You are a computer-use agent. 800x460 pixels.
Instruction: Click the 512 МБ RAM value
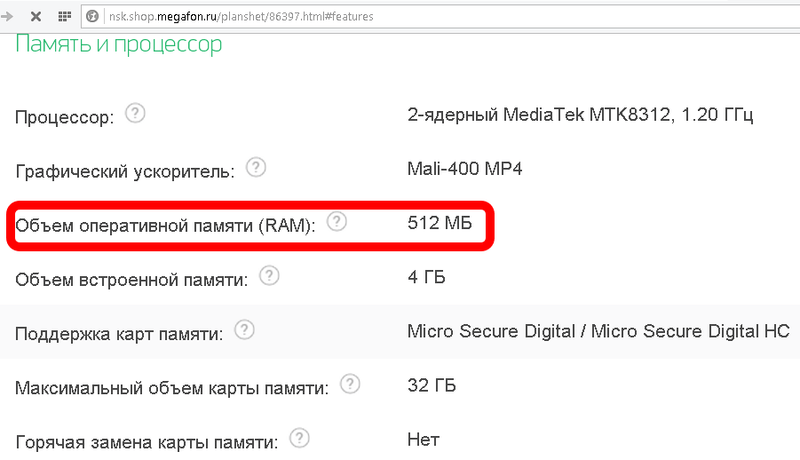pyautogui.click(x=441, y=222)
